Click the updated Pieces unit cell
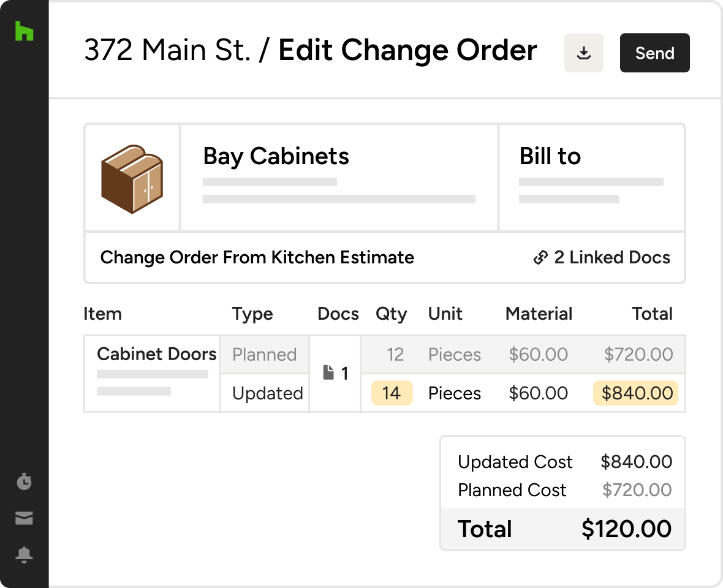Image resolution: width=723 pixels, height=588 pixels. (x=454, y=393)
